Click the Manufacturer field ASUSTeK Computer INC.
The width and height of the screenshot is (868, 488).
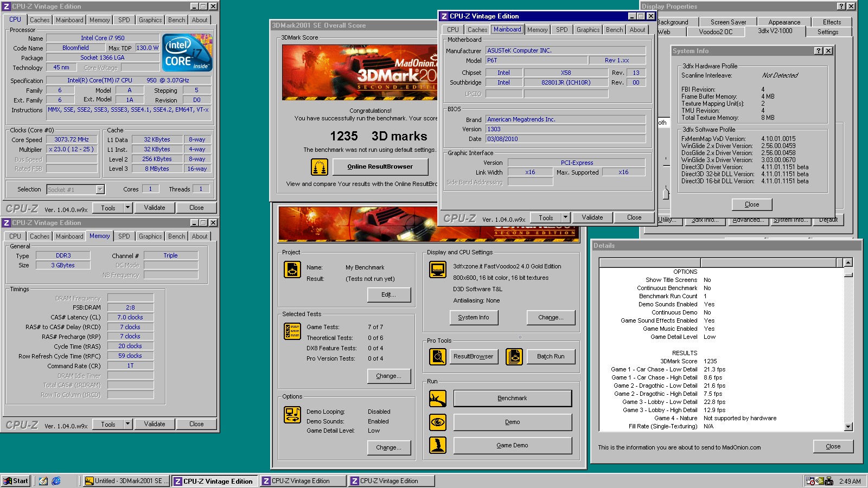pos(565,50)
